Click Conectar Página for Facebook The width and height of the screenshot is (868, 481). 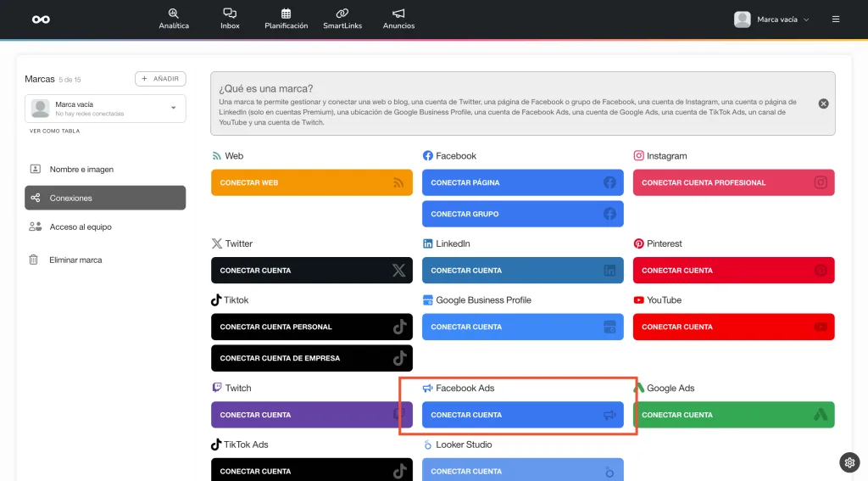click(522, 182)
